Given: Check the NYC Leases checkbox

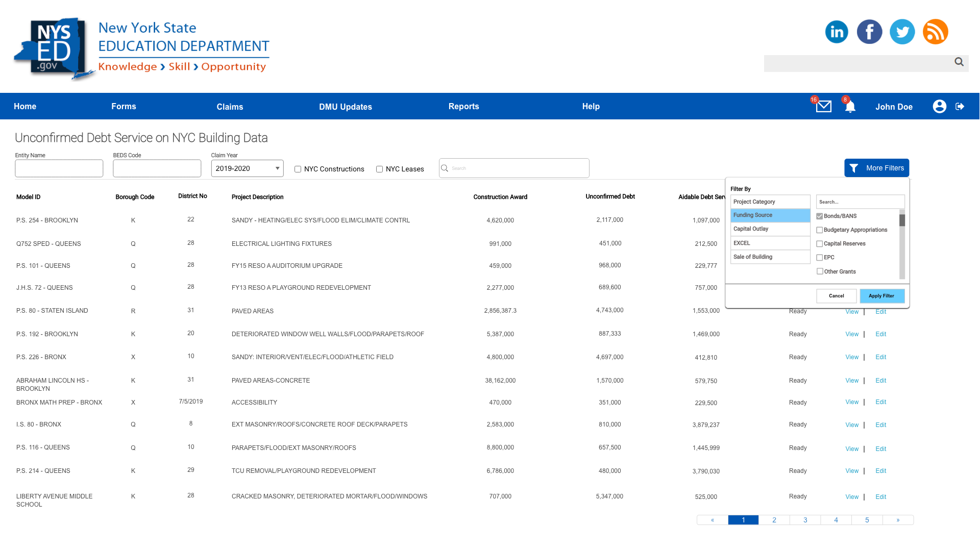Looking at the screenshot, I should pyautogui.click(x=379, y=169).
